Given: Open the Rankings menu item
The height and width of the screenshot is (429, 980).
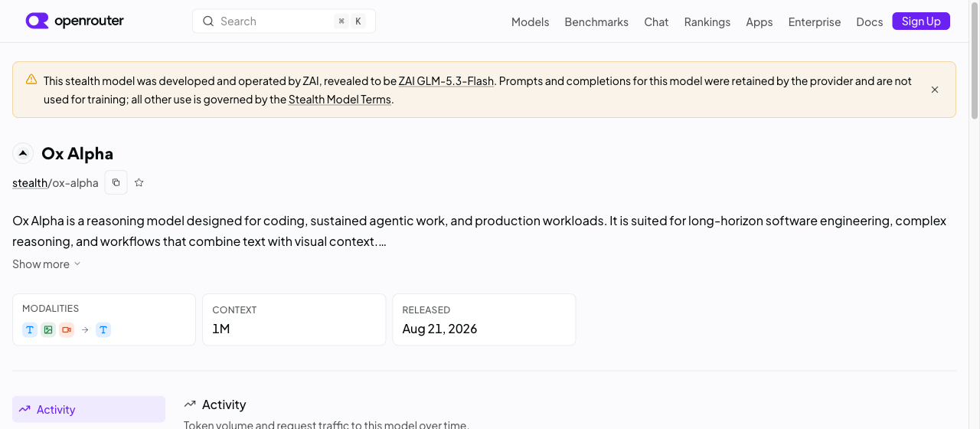Looking at the screenshot, I should point(707,21).
